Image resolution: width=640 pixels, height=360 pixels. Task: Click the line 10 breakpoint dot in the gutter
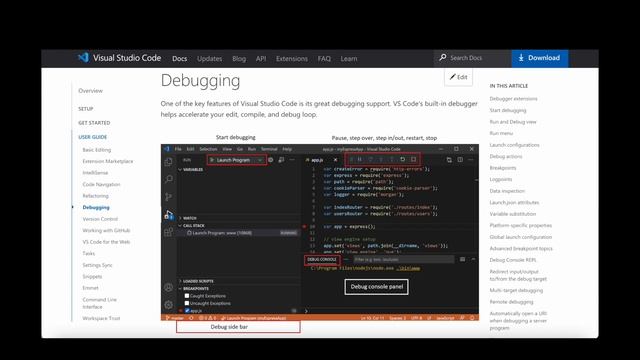304,227
